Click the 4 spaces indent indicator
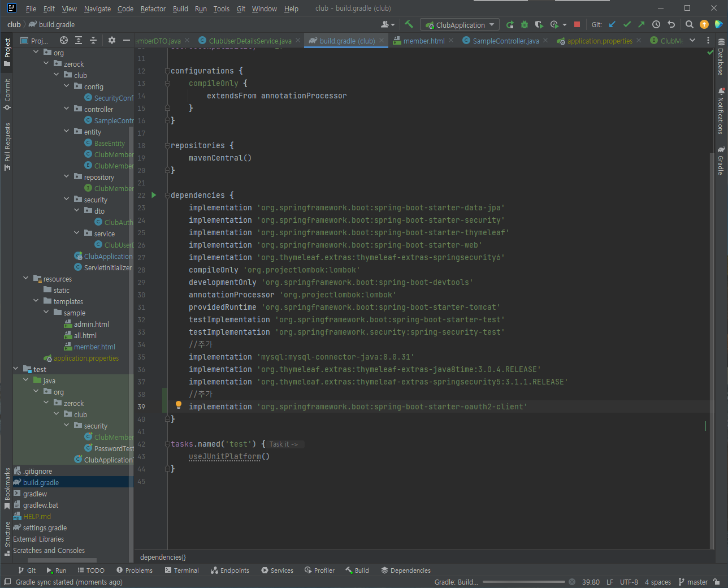Screen dimensions: 728x588 click(658, 582)
